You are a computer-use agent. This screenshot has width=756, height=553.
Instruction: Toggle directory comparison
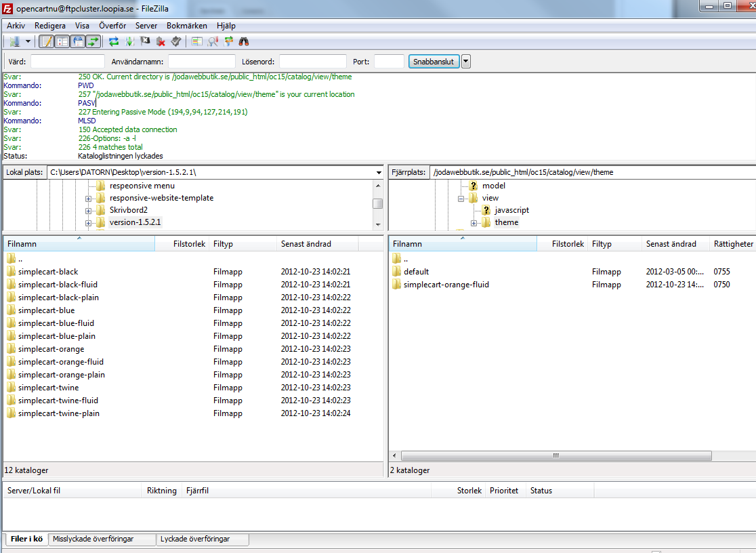[213, 41]
